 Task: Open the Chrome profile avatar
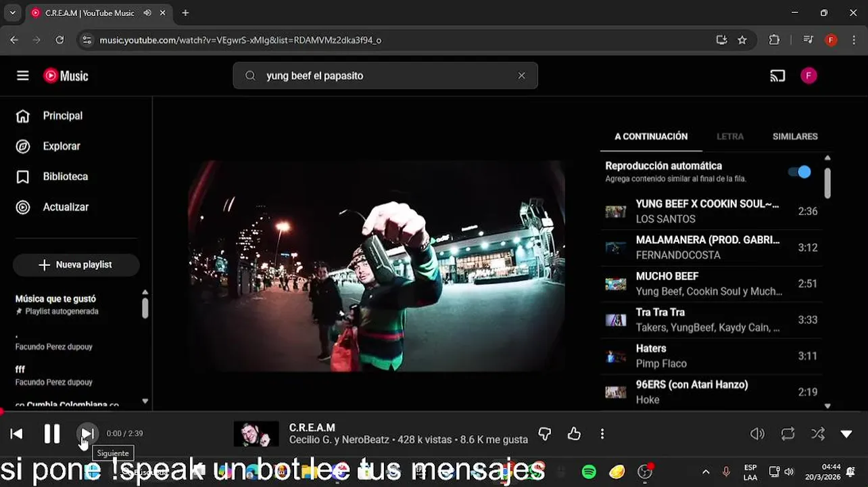[x=831, y=40]
